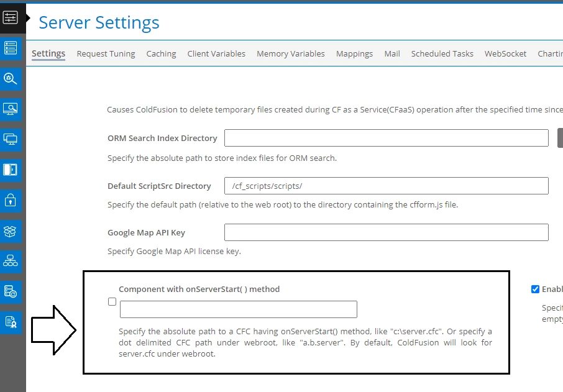Open the network-hierarchy Enterprise Manager icon
Screen dimensions: 563x392
coord(11,261)
